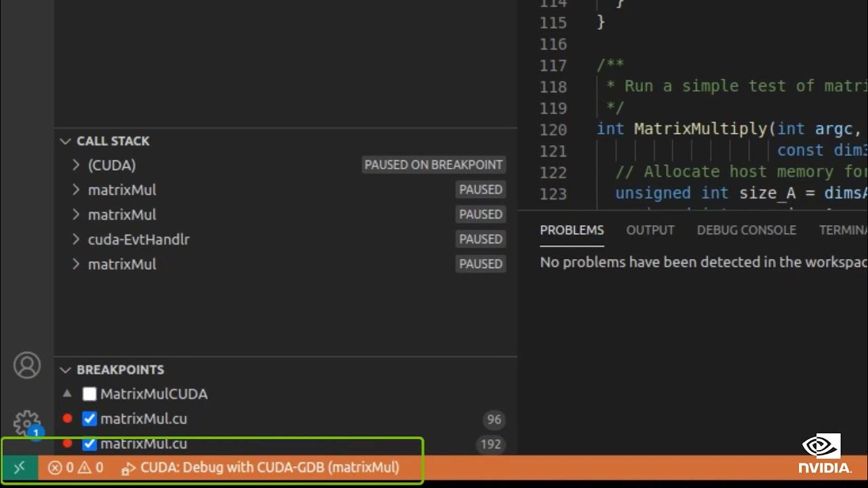Click PAUSED badge beside cuda-EvtHandlr

[x=481, y=239]
